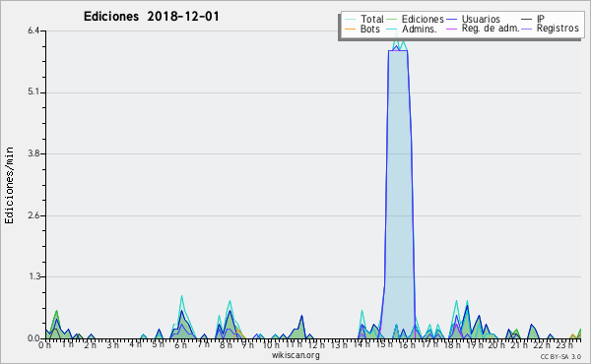Click the x-axis label '20 h'
591x364 pixels.
pos(496,345)
